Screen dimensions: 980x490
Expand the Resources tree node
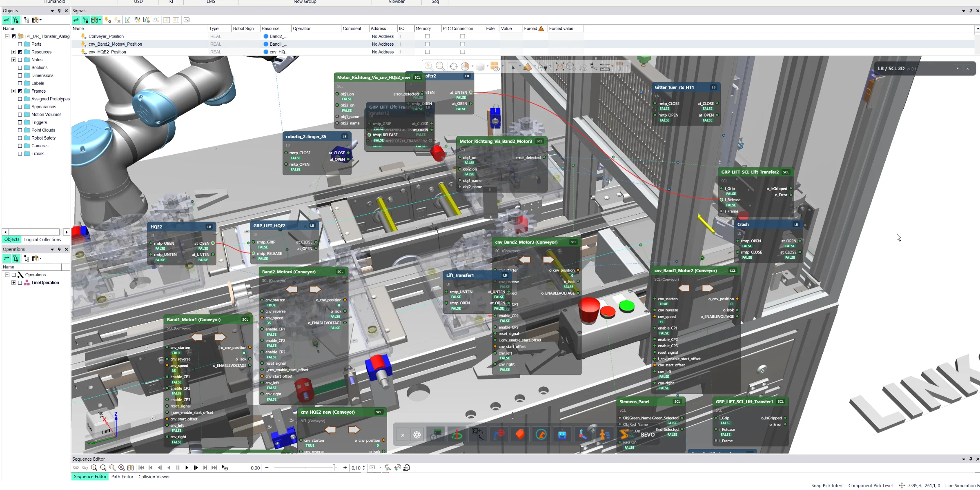click(x=13, y=52)
